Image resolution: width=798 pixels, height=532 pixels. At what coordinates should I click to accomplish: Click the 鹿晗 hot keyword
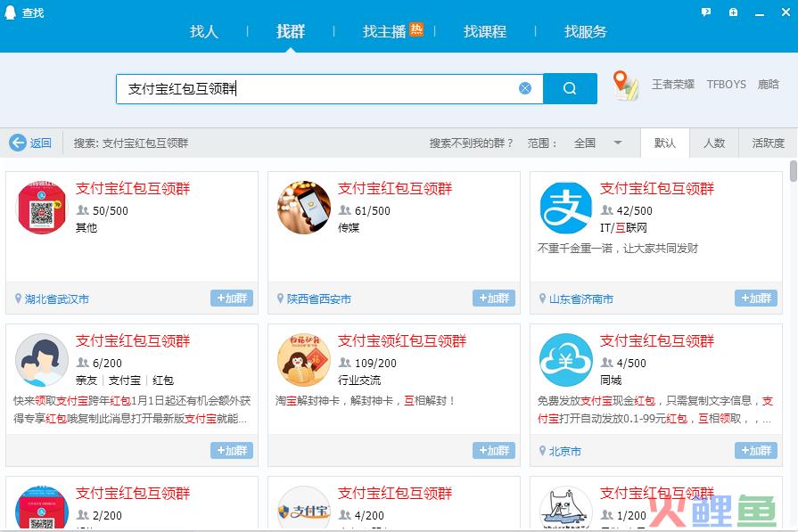click(x=768, y=85)
